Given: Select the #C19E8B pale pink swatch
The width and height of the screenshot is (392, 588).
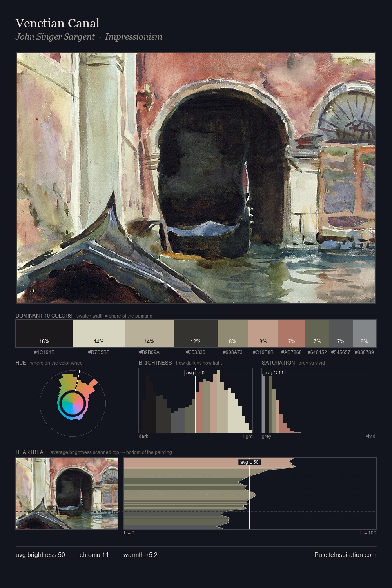Looking at the screenshot, I should [x=263, y=334].
